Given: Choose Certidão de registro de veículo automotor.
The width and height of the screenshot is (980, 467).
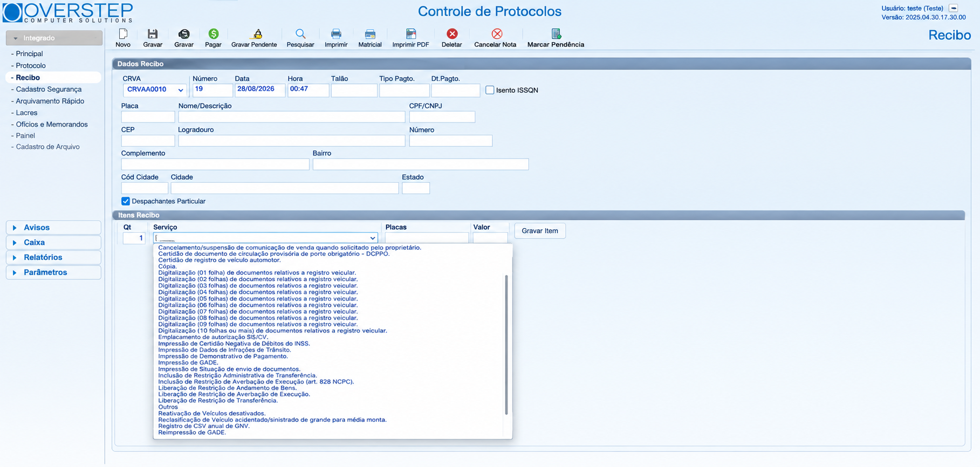Looking at the screenshot, I should [220, 260].
